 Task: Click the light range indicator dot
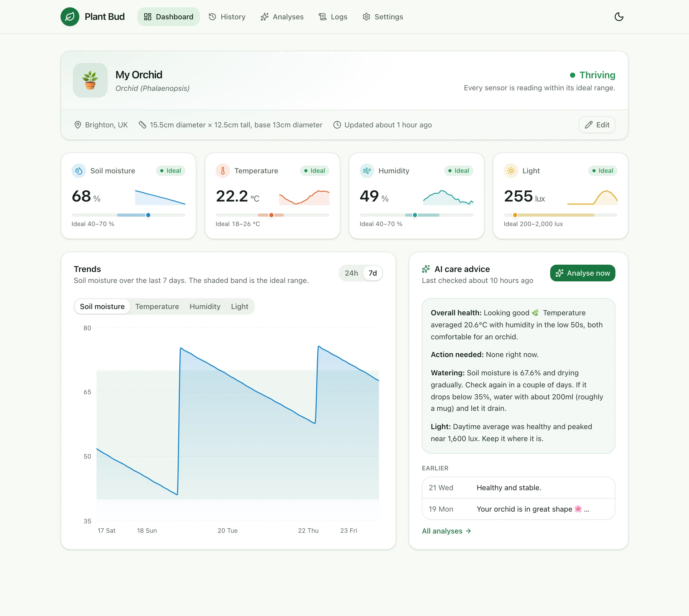pos(515,215)
